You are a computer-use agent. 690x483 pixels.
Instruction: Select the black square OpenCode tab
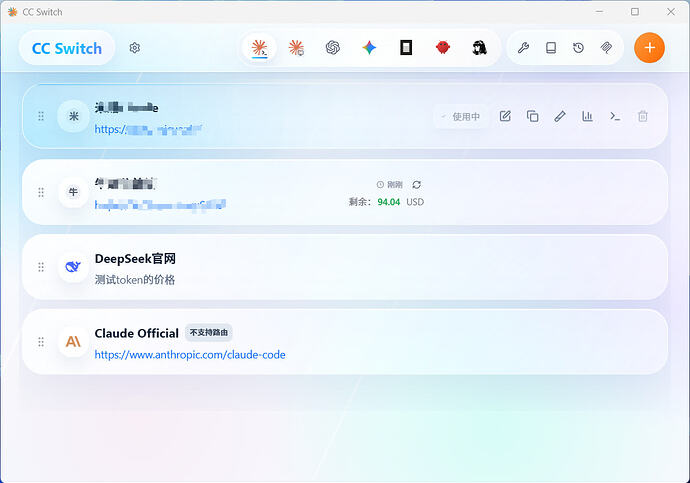(x=406, y=48)
